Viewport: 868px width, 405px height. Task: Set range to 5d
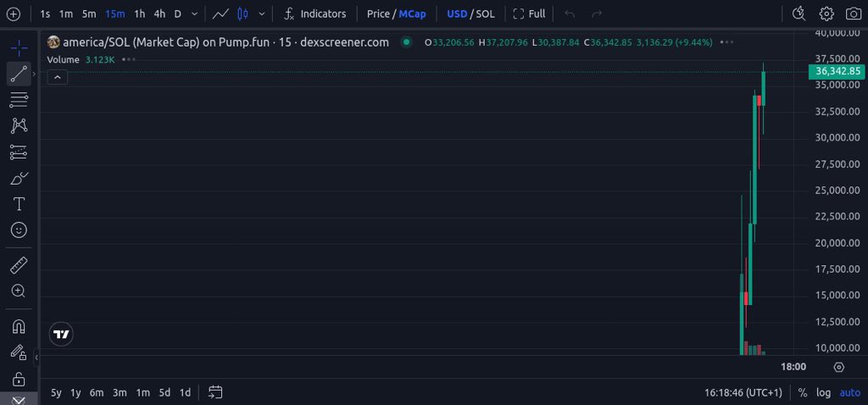164,393
